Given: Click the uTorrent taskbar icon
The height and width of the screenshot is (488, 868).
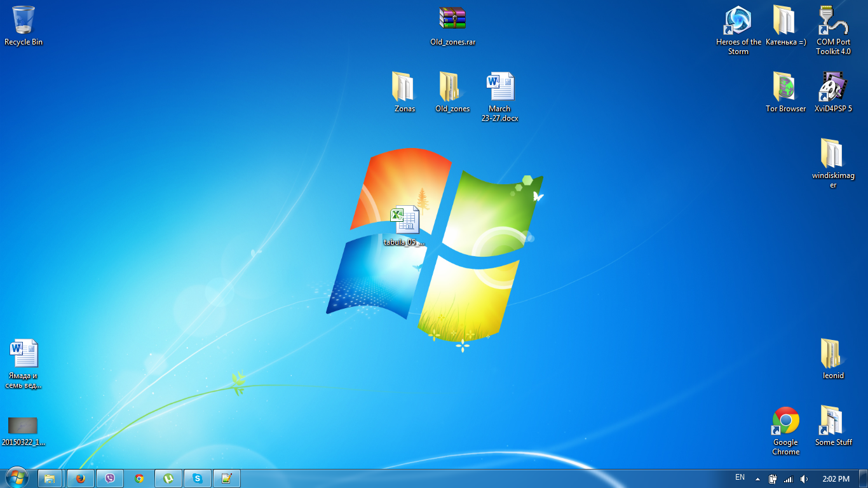Looking at the screenshot, I should [168, 478].
